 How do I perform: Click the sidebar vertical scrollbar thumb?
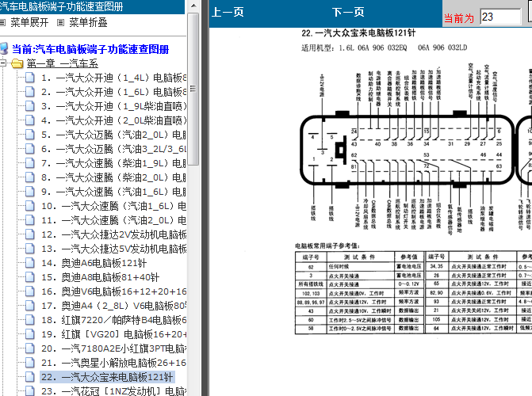click(x=193, y=89)
